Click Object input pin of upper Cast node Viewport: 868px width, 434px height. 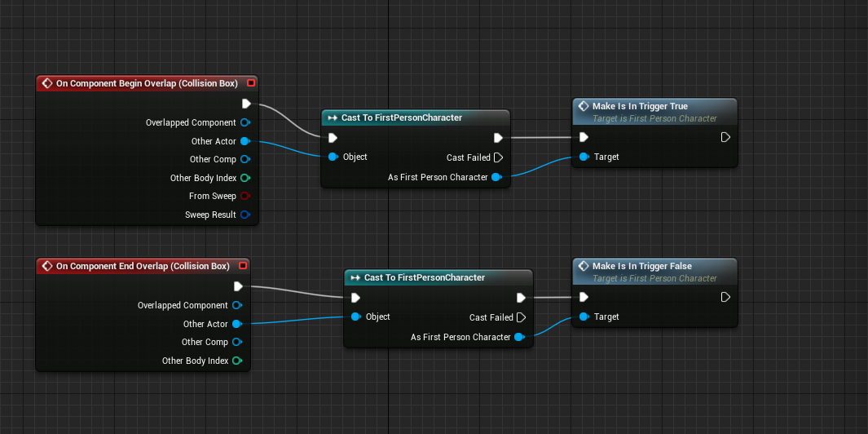(x=333, y=157)
